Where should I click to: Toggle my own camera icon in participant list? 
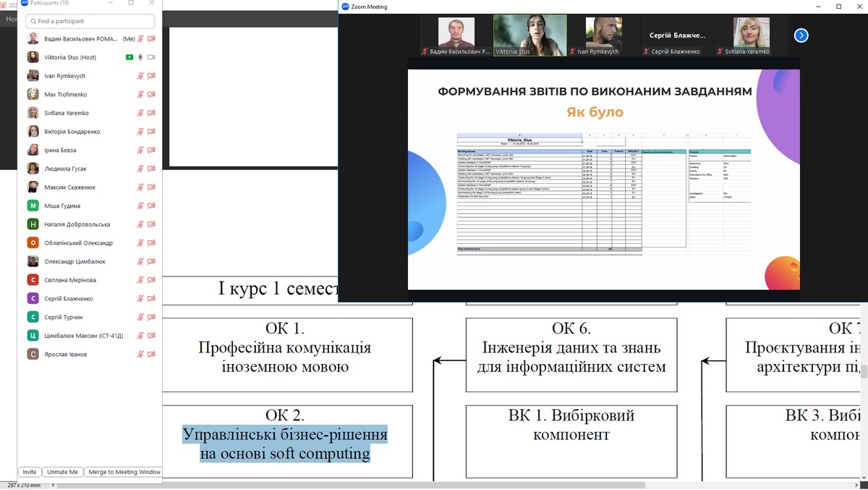[151, 39]
